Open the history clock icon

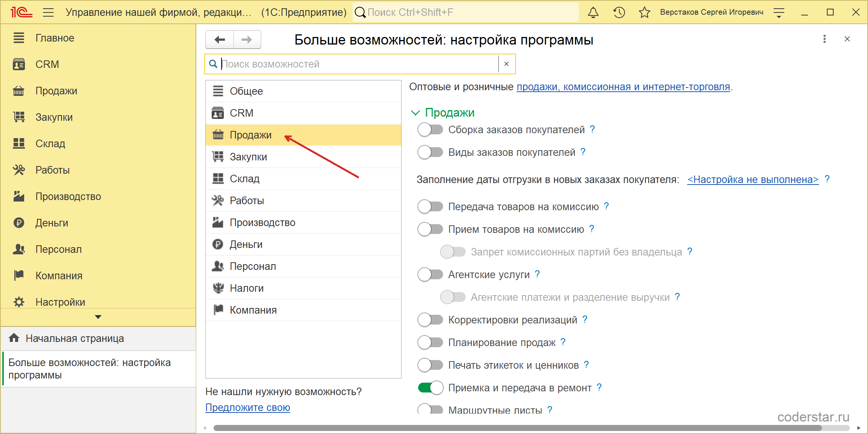(x=619, y=12)
